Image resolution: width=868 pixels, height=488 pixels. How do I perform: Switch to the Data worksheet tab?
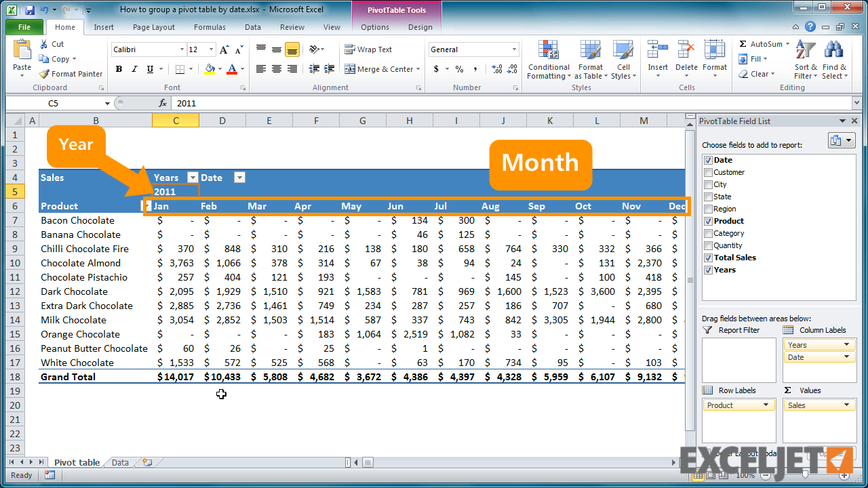pos(120,463)
